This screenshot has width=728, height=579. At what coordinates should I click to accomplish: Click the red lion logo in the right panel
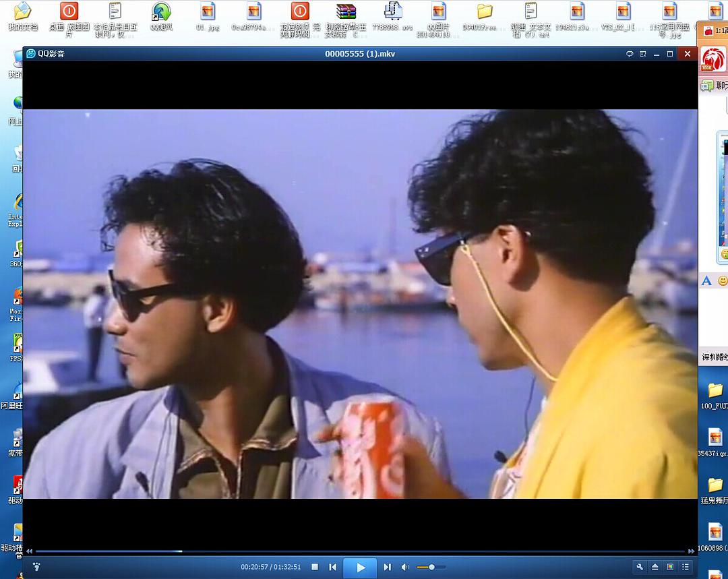click(x=713, y=59)
